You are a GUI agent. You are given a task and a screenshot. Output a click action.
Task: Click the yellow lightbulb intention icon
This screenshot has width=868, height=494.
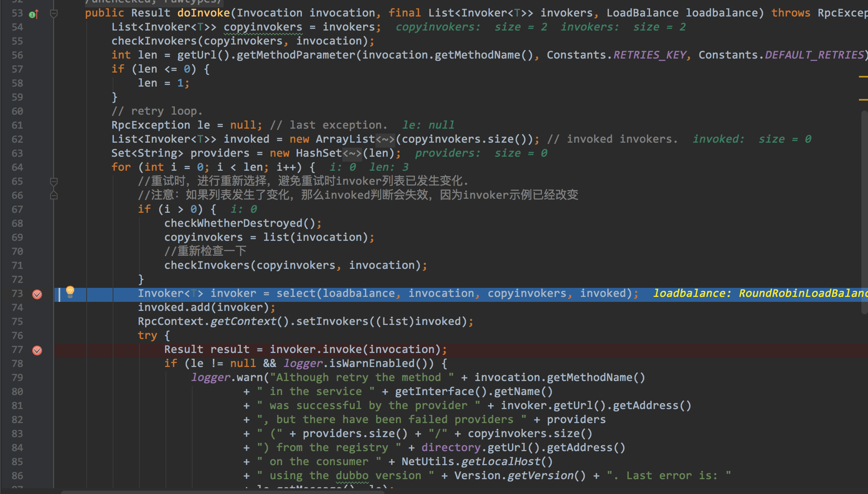click(70, 292)
